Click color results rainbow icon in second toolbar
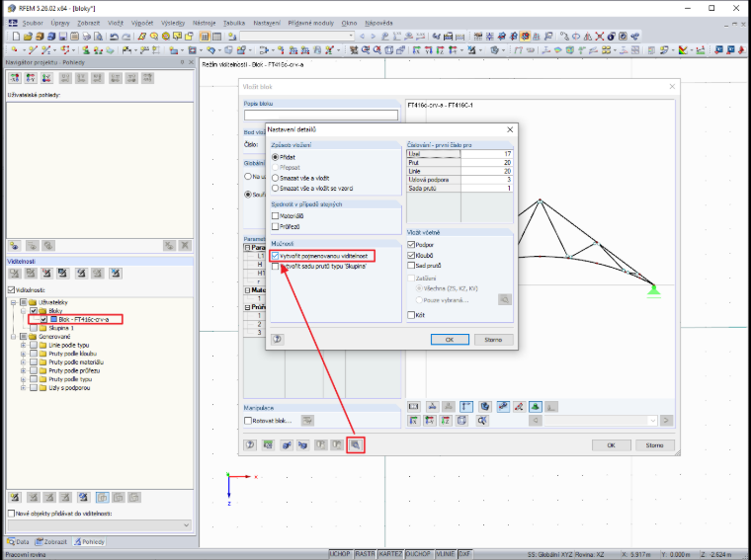This screenshot has height=560, width=751. [x=684, y=49]
